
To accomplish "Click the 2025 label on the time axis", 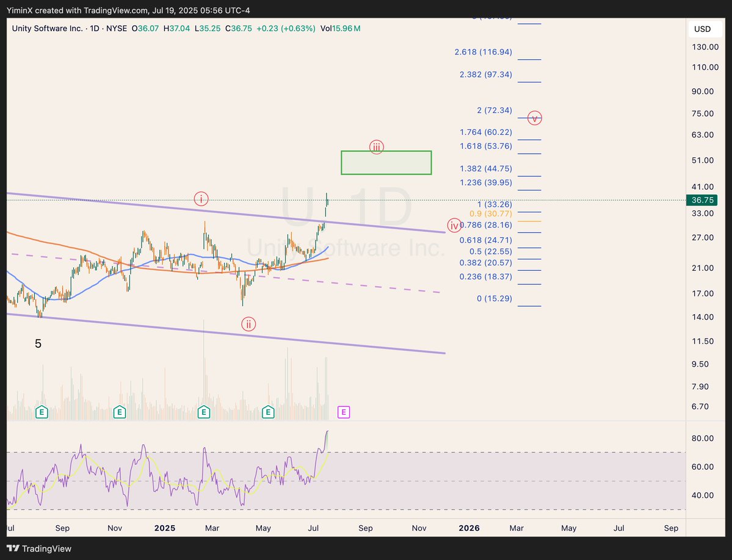I will click(165, 528).
